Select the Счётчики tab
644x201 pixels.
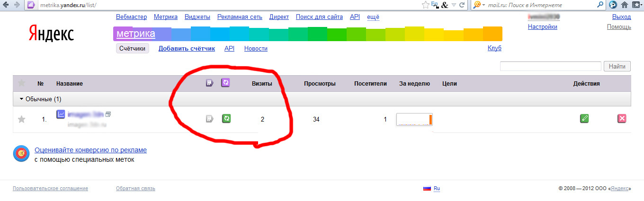tap(132, 48)
